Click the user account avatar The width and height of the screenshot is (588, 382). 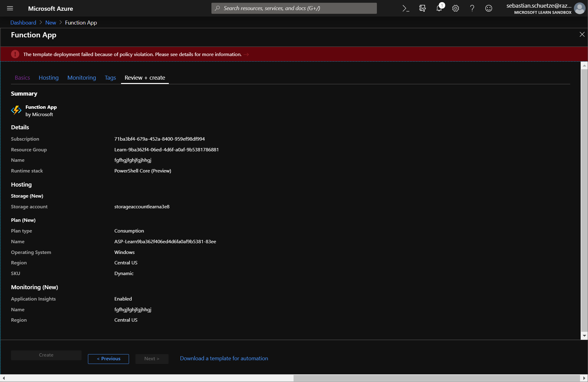[579, 8]
